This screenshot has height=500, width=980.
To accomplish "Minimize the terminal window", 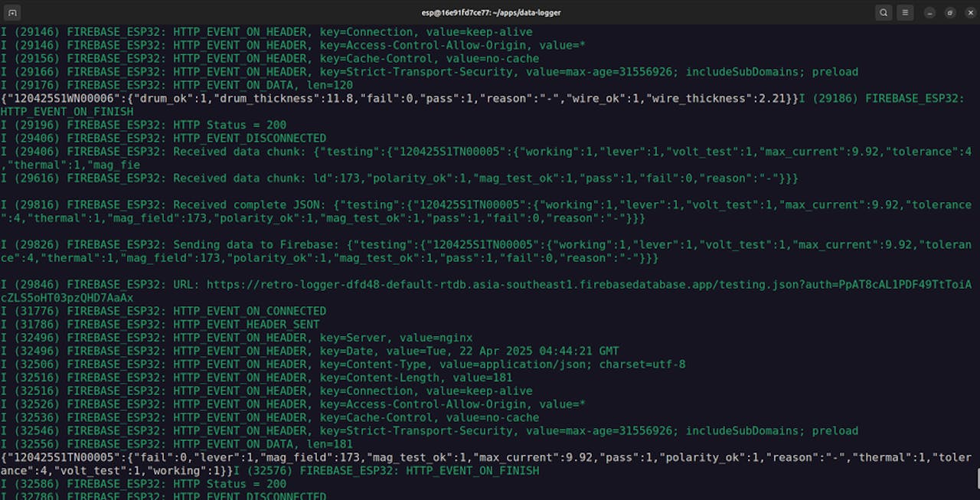I will (930, 12).
